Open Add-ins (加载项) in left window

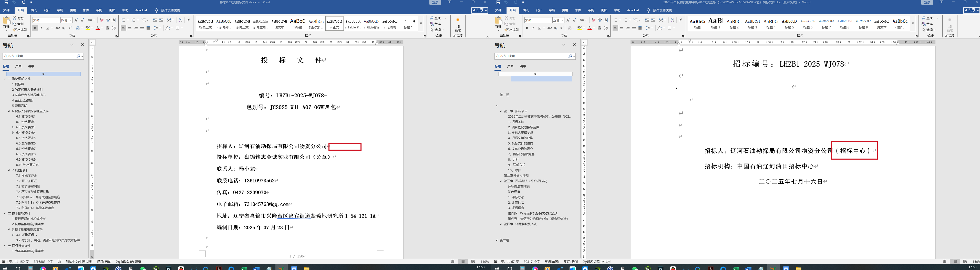(x=458, y=25)
